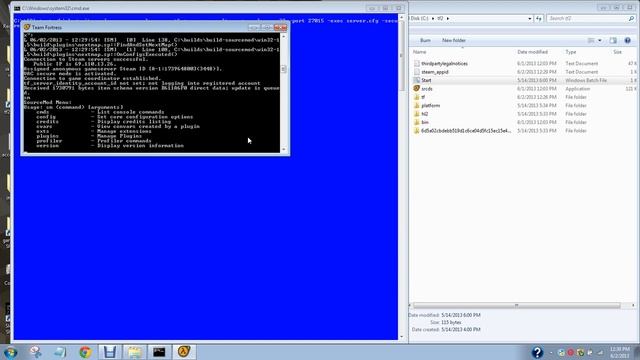Select the Start batch file

(x=426, y=80)
